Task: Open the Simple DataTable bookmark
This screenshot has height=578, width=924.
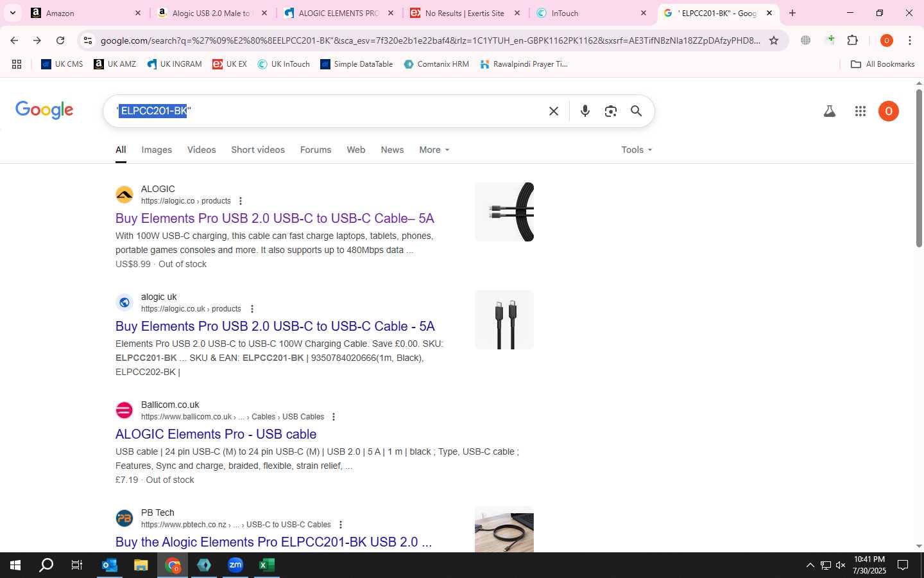Action: pyautogui.click(x=357, y=64)
